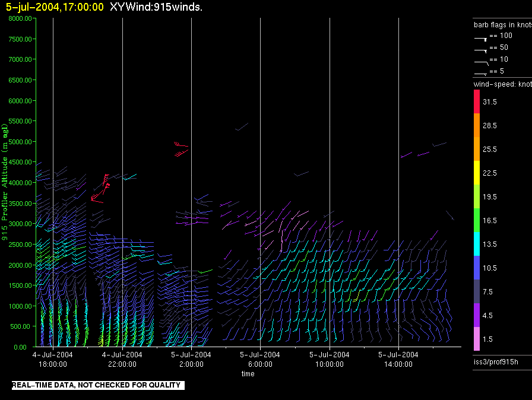
Task: Select the slate 7.5 knots color swatch
Action: 477,291
